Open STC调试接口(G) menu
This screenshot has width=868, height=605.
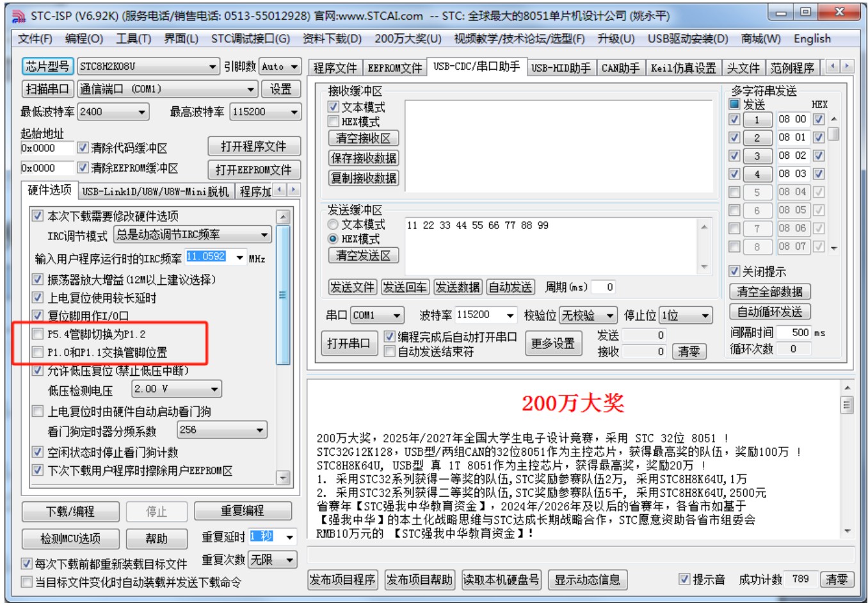250,39
